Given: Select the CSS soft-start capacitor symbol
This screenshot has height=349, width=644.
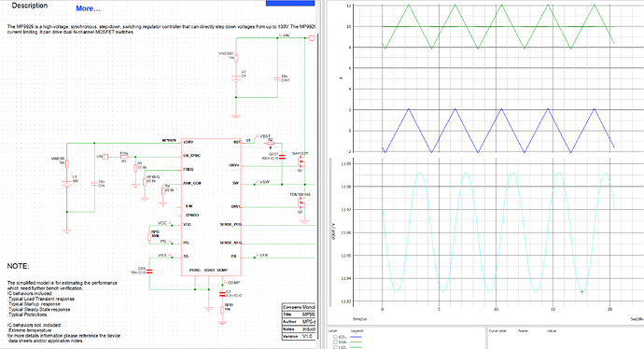Looking at the screenshot, I should pos(149,272).
